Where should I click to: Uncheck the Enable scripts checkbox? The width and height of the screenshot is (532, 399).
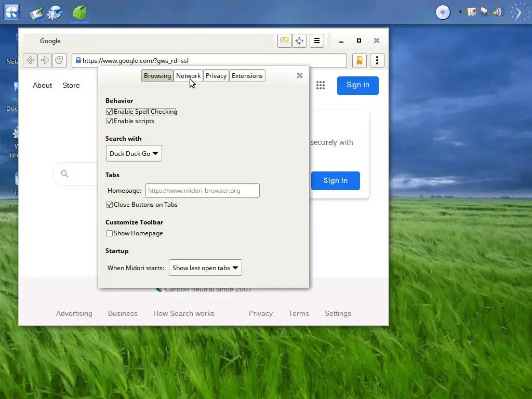point(109,121)
